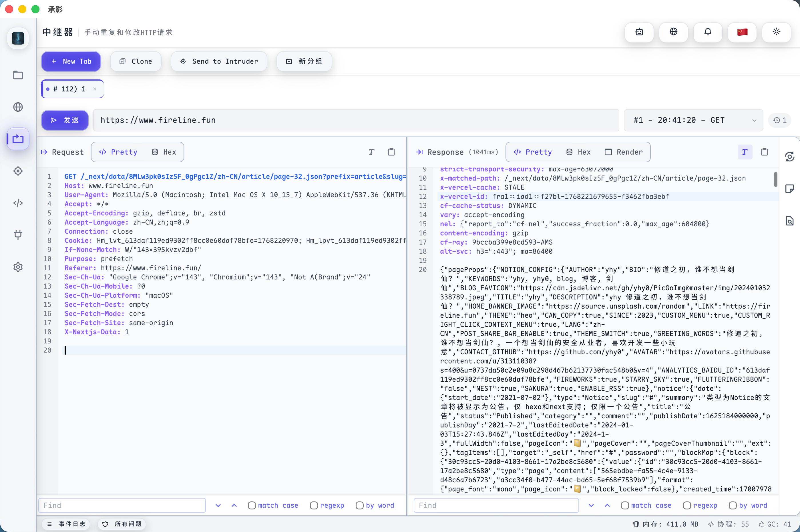Copy response using clipboard icon
The height and width of the screenshot is (532, 800).
click(x=764, y=152)
